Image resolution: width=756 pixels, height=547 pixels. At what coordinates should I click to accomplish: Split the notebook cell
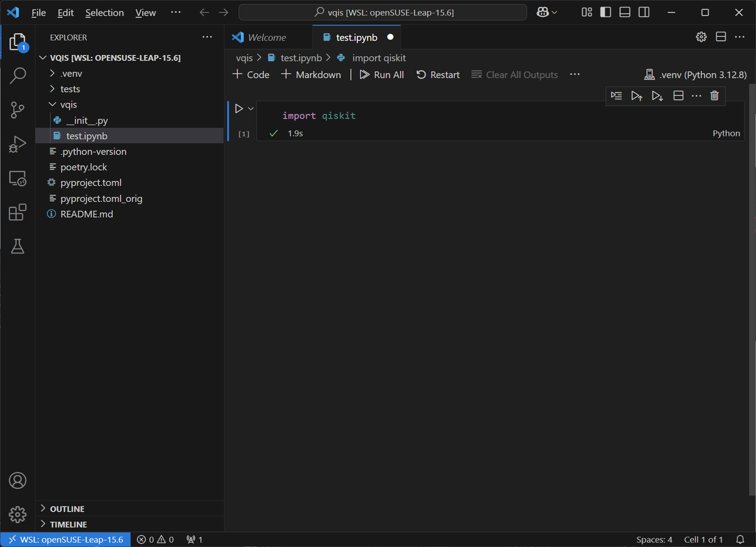point(678,96)
